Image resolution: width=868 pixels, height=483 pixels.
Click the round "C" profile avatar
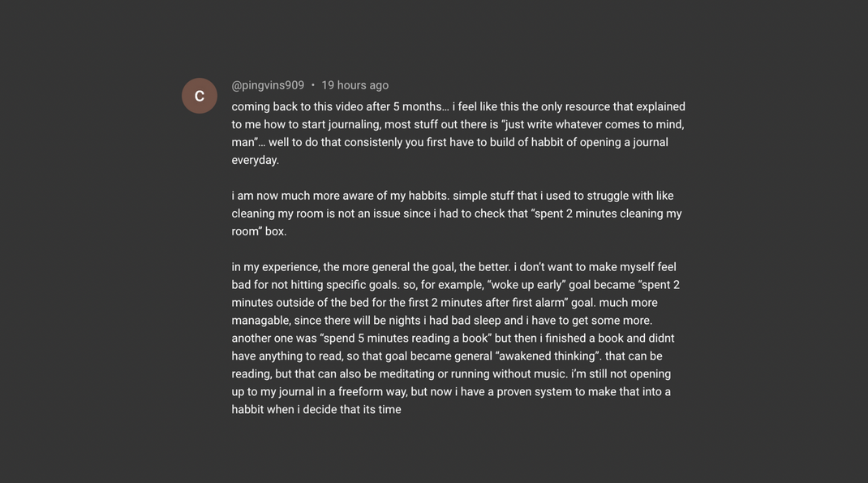coord(200,96)
